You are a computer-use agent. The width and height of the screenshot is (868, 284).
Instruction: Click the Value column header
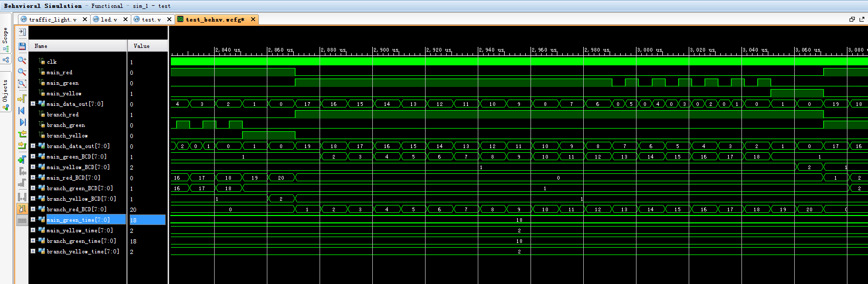[148, 46]
